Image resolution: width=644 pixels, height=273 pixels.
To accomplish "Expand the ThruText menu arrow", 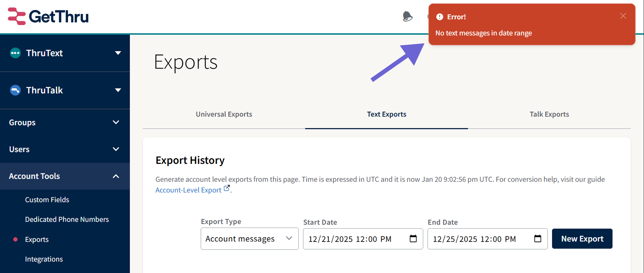I will point(118,53).
